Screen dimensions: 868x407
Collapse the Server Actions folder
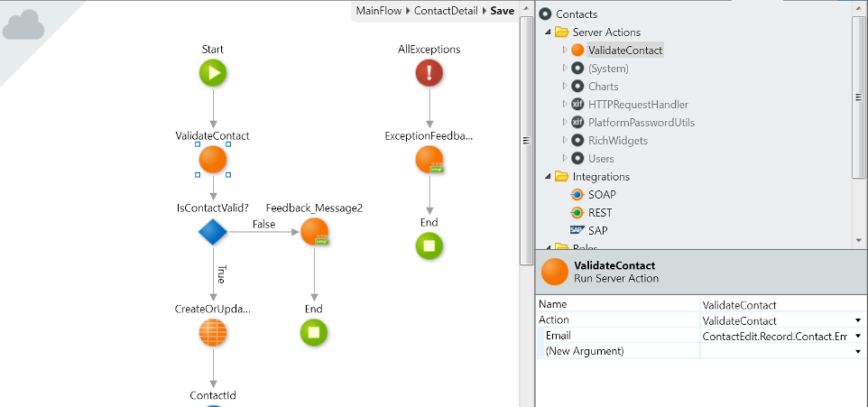[549, 32]
